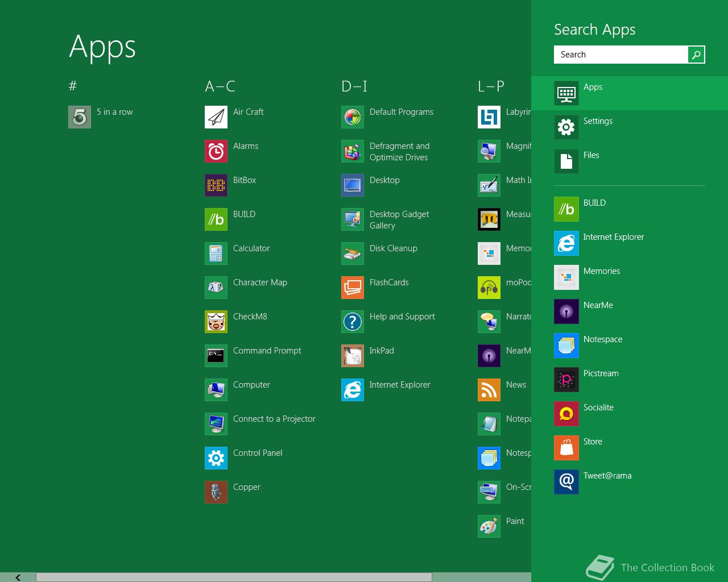This screenshot has width=728, height=582.
Task: Choose NearMe in the search pane
Action: click(630, 311)
